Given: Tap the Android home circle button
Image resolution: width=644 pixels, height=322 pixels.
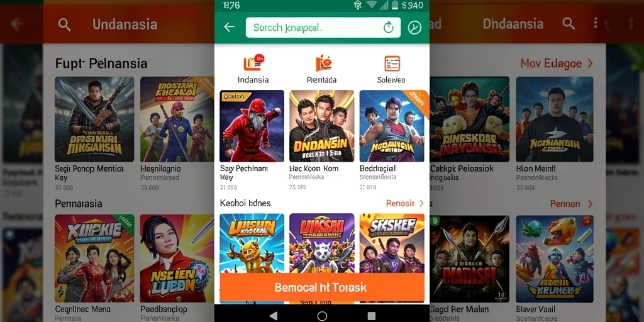Looking at the screenshot, I should 322,316.
